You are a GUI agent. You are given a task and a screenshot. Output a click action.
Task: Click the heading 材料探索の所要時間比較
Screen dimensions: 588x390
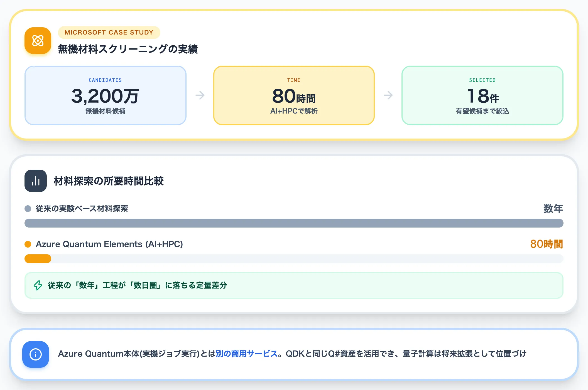pyautogui.click(x=109, y=181)
